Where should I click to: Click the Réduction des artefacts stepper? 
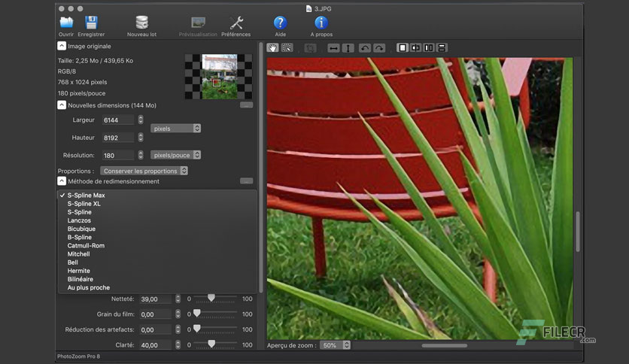[178, 329]
